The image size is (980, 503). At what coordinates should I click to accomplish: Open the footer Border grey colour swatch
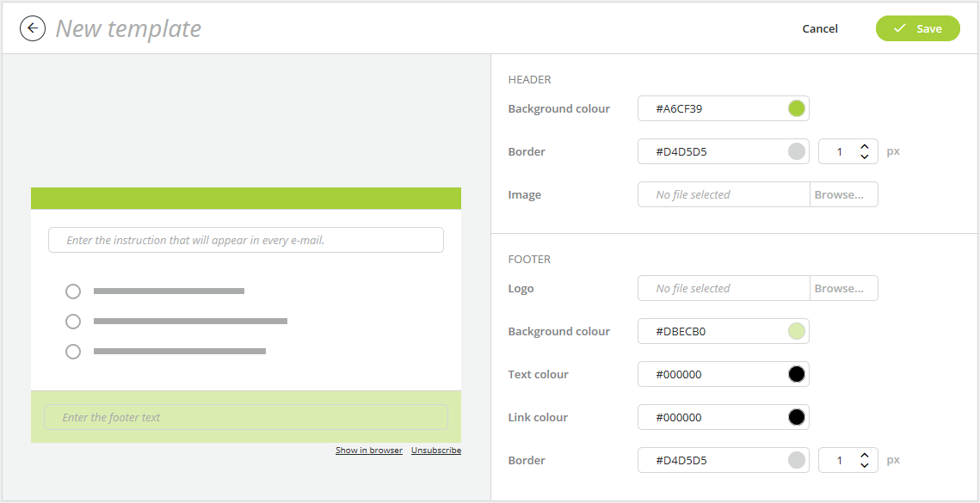[x=795, y=459]
